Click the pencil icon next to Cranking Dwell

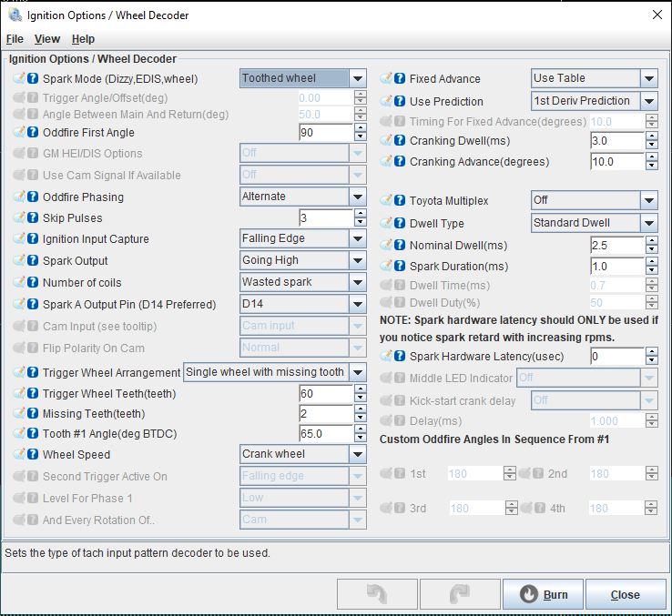[386, 141]
